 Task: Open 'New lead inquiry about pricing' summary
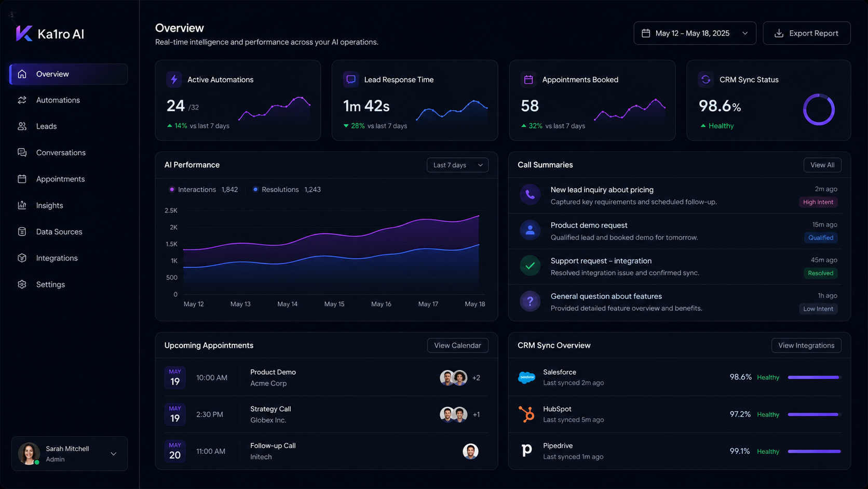click(x=679, y=195)
